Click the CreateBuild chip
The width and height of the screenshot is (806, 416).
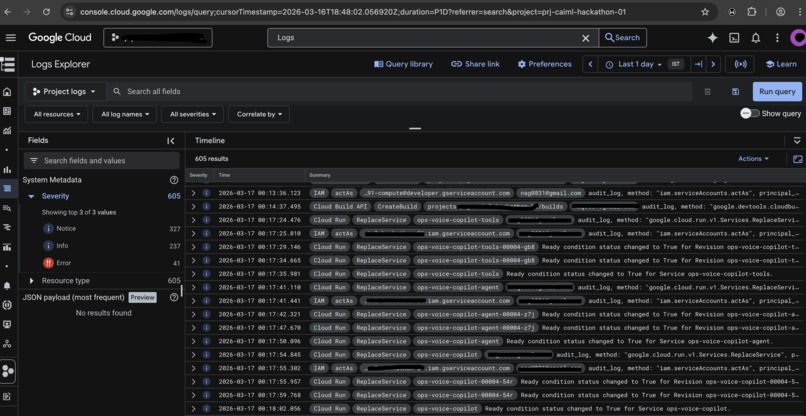396,207
